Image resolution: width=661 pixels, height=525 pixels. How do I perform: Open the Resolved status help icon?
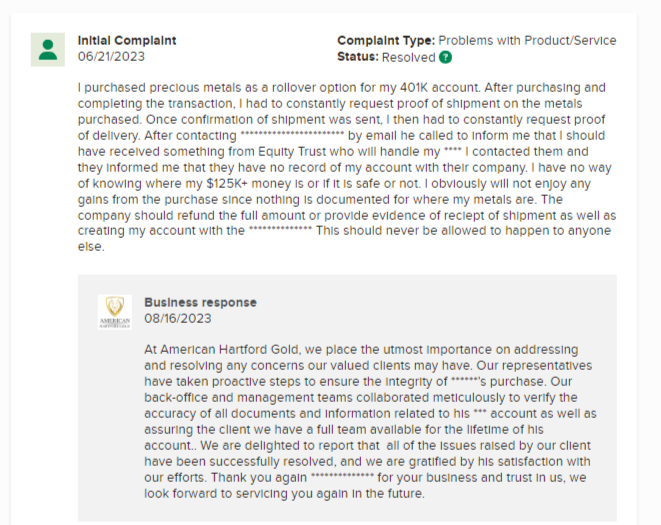point(445,57)
